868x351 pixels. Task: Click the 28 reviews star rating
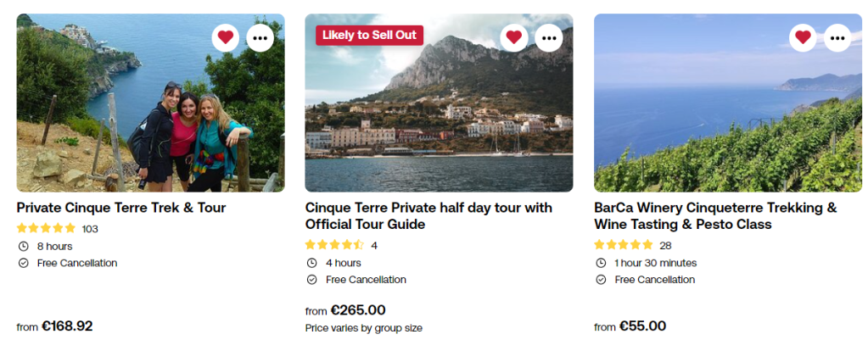(x=624, y=246)
